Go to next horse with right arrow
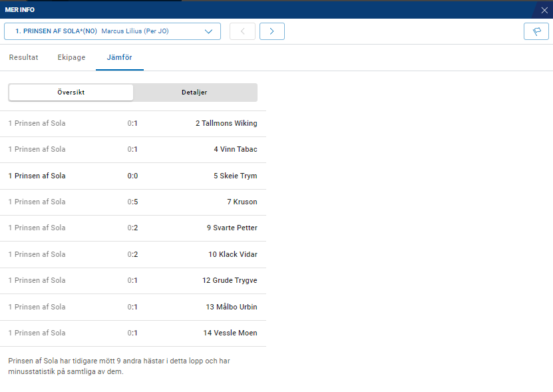Screen dimensions: 553x392 (x=272, y=31)
